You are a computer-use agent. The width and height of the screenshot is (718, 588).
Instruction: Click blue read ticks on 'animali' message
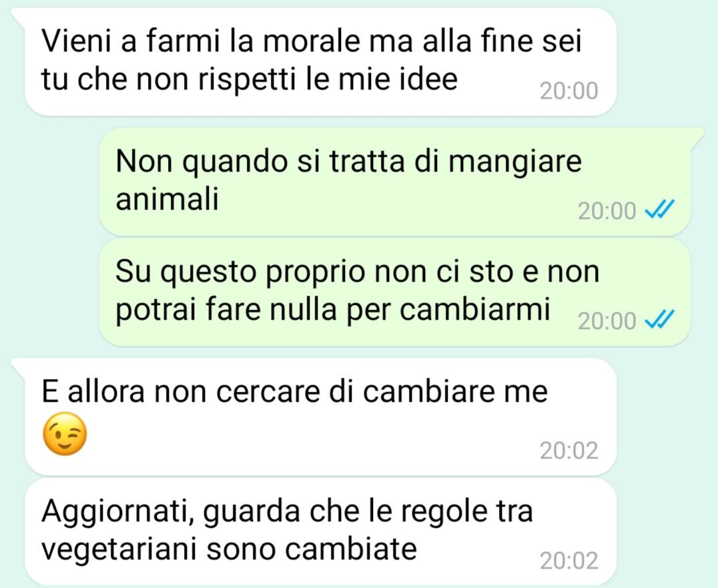click(659, 210)
